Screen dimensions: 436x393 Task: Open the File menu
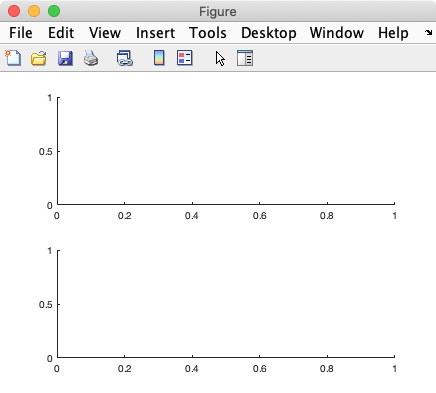[x=21, y=33]
